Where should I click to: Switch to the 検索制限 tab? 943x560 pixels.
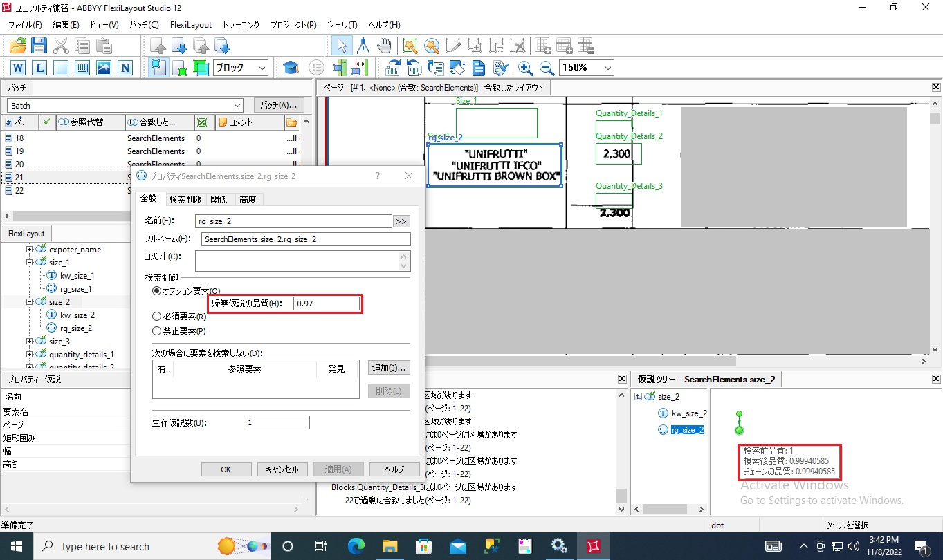click(185, 200)
